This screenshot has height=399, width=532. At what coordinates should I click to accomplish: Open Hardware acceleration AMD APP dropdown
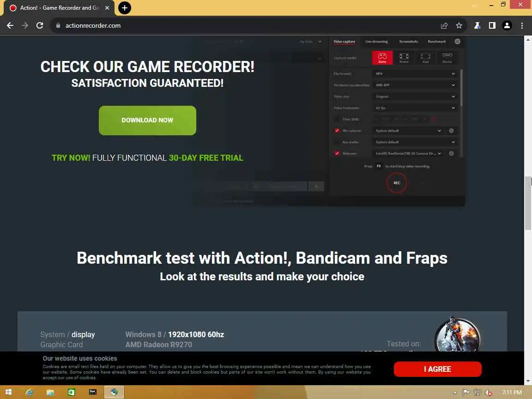coord(415,85)
